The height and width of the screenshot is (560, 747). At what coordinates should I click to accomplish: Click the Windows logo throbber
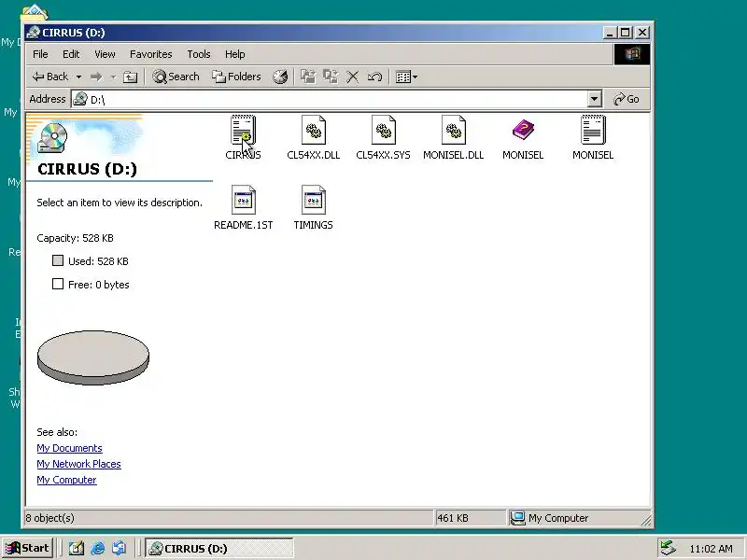[x=632, y=54]
